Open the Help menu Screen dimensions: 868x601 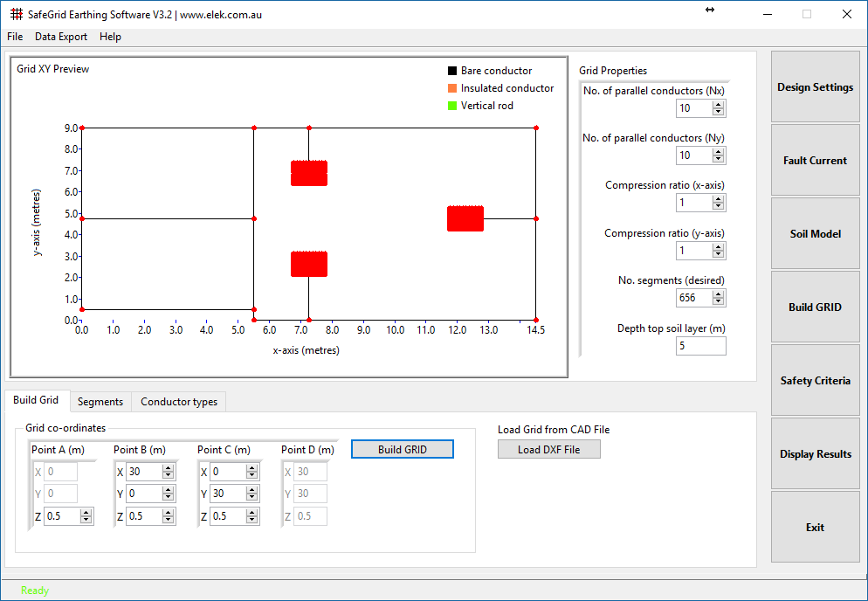pyautogui.click(x=110, y=37)
